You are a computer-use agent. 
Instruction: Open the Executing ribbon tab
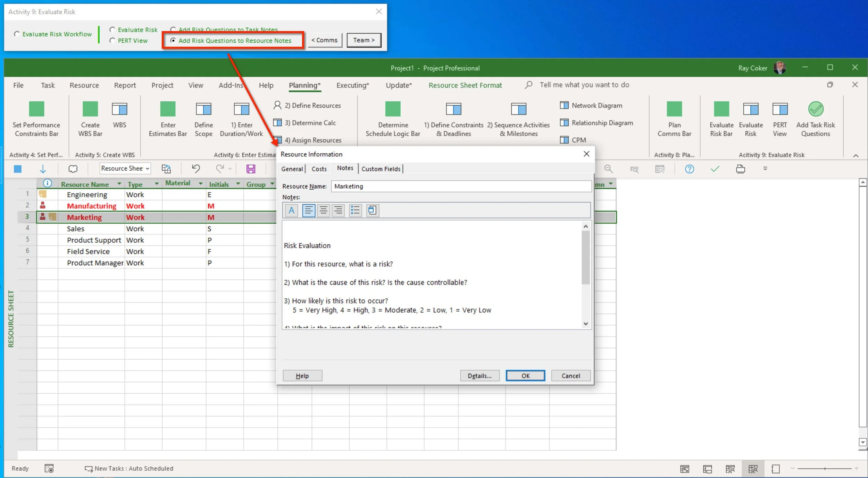[352, 85]
